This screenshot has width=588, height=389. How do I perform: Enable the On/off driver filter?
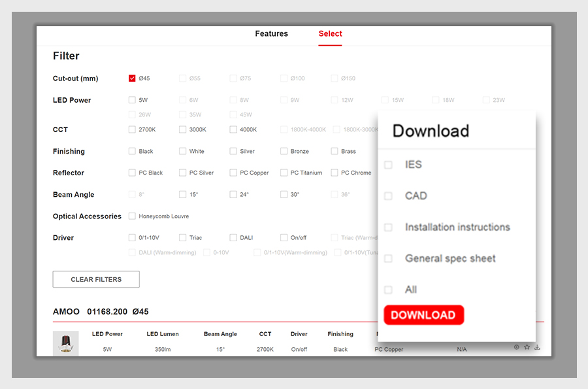[x=284, y=237]
